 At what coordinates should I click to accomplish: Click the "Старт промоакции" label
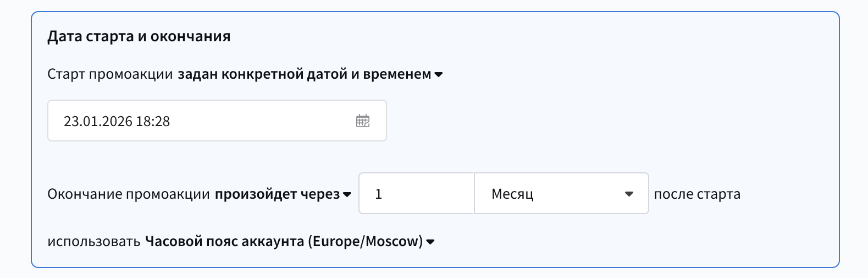tap(110, 74)
